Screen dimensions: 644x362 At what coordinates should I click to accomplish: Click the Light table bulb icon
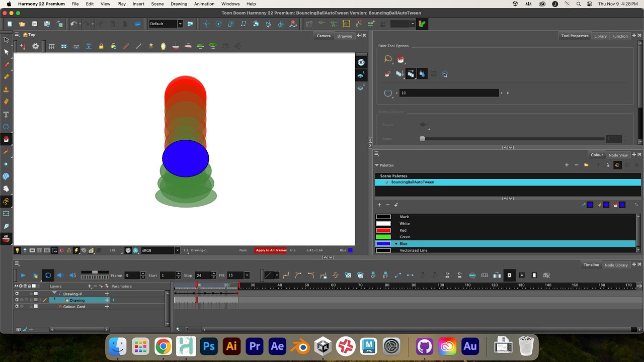click(17, 250)
